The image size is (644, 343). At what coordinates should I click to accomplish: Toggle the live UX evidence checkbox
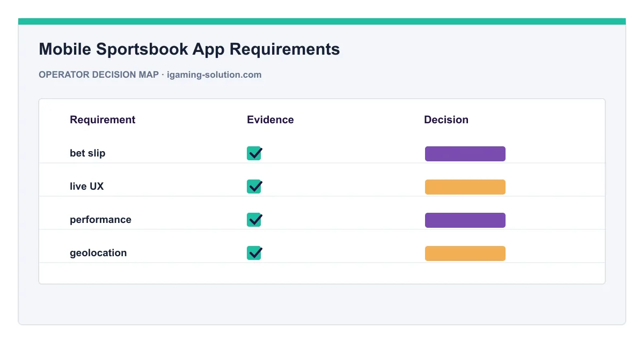pyautogui.click(x=254, y=187)
